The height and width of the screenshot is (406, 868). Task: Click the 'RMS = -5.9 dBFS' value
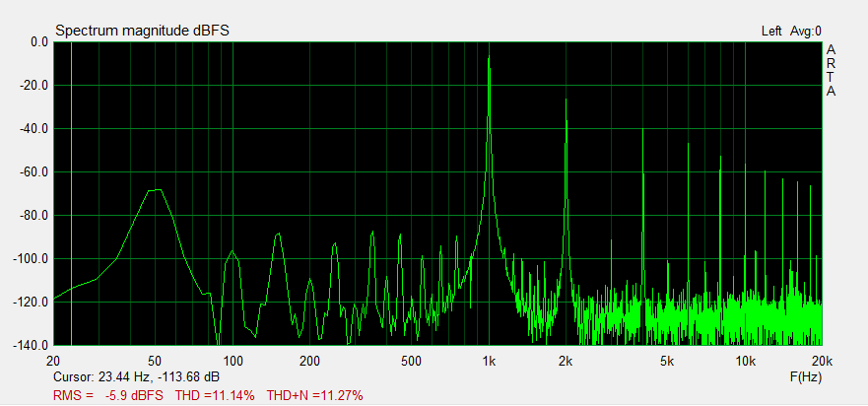pyautogui.click(x=108, y=395)
